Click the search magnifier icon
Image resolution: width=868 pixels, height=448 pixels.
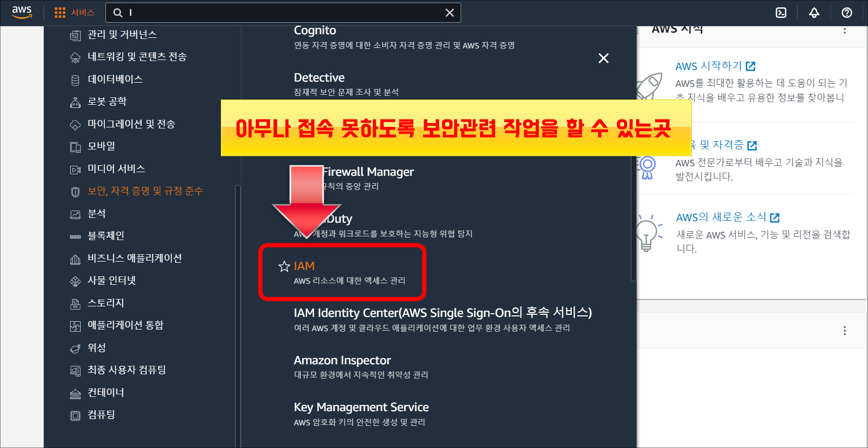click(118, 13)
